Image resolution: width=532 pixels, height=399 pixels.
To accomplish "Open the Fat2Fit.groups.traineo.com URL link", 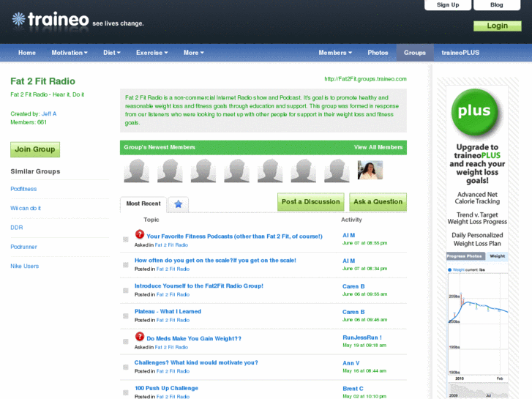I will 365,79.
